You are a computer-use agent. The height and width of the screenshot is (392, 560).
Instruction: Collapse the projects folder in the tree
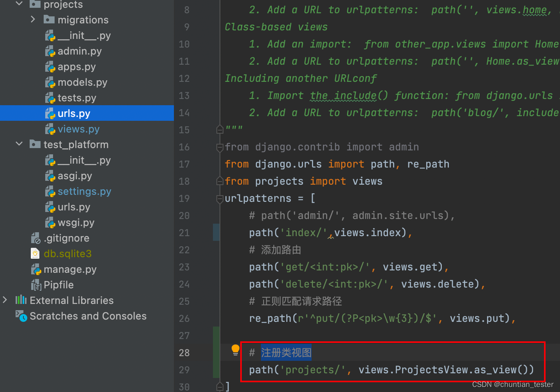(x=18, y=4)
